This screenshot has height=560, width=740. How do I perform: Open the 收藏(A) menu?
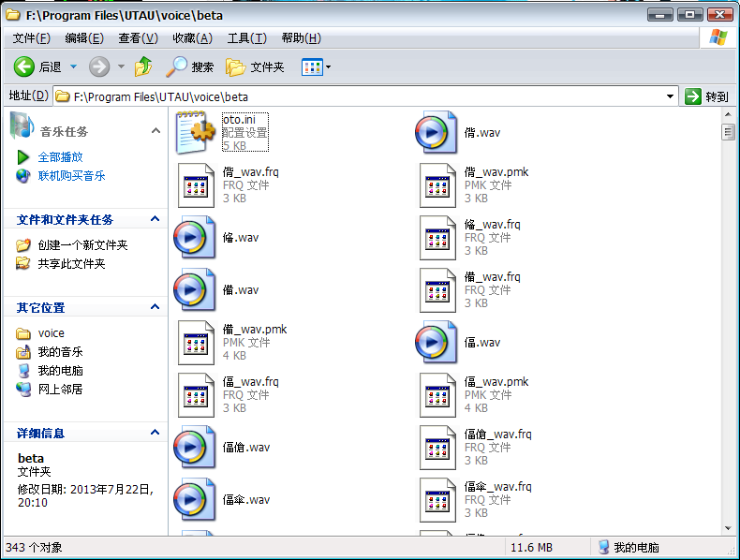pyautogui.click(x=193, y=38)
